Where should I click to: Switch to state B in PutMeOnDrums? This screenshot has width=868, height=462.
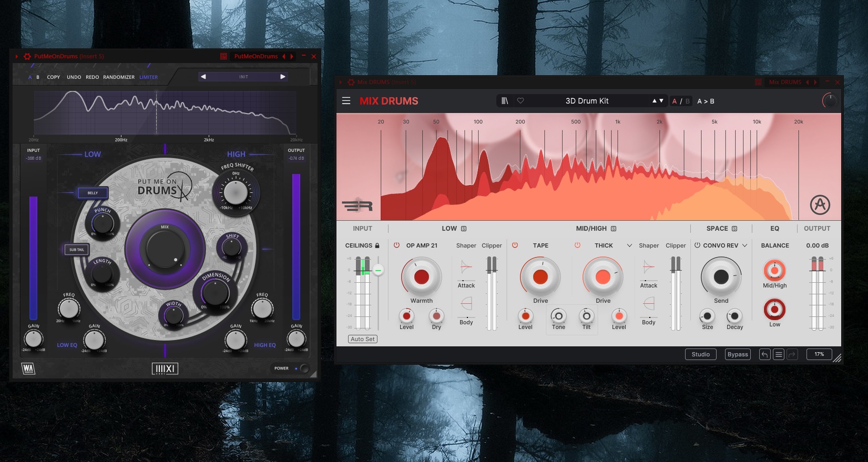38,77
